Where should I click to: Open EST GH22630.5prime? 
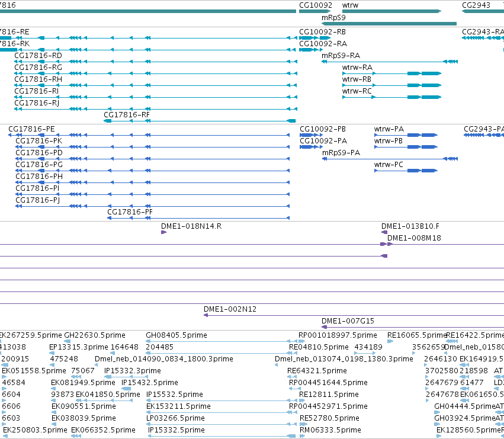[x=95, y=335]
